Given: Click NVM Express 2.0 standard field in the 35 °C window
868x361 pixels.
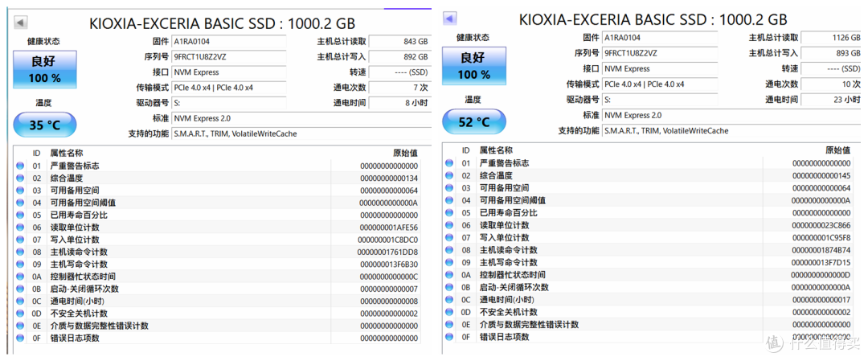Looking at the screenshot, I should pyautogui.click(x=301, y=118).
